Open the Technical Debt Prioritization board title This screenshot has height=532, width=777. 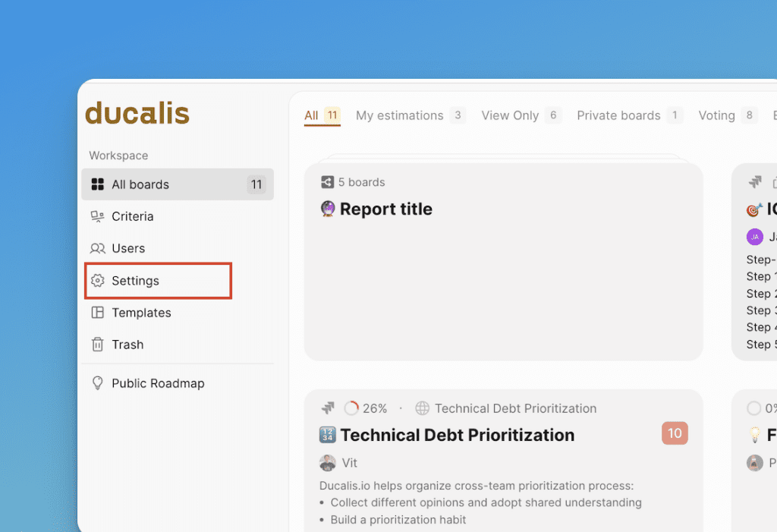point(457,435)
